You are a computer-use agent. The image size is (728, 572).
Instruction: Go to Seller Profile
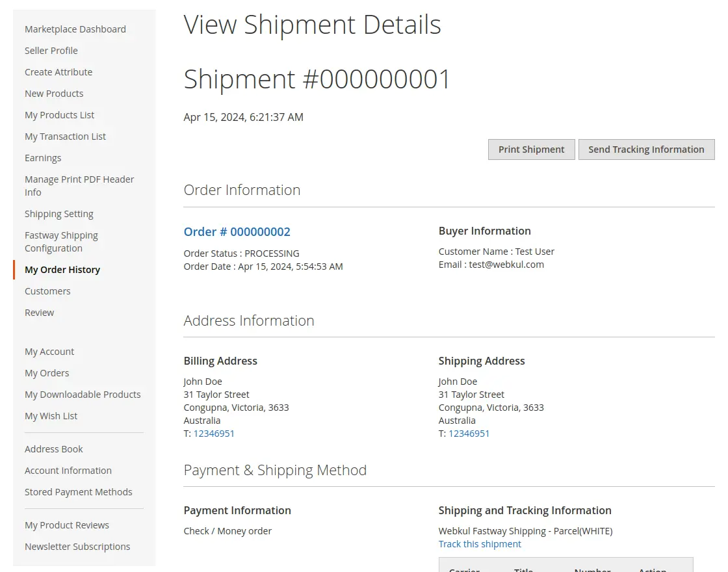point(51,51)
